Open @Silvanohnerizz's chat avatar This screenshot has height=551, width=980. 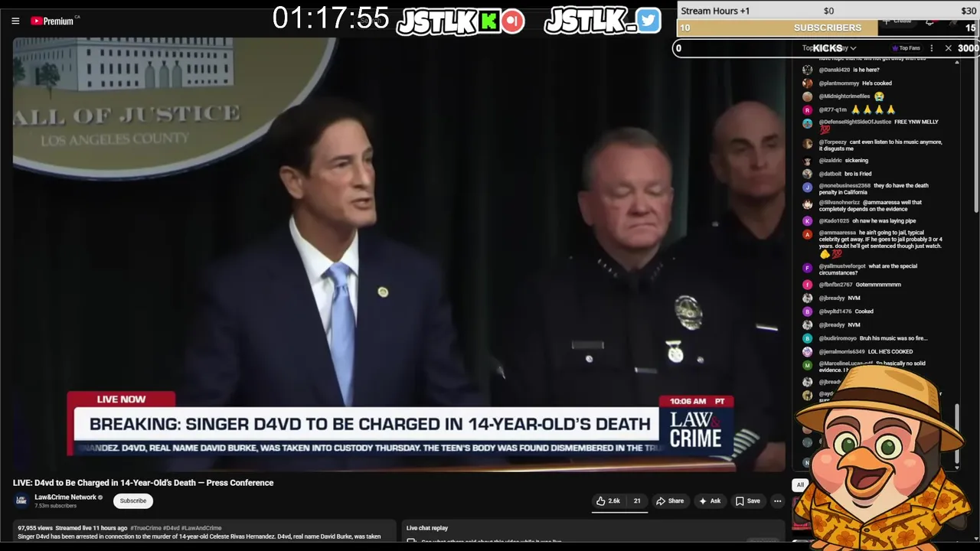pos(807,204)
